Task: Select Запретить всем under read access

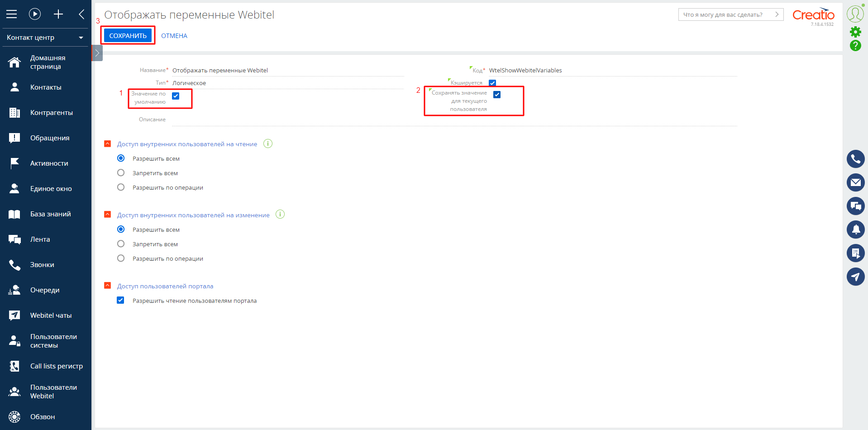Action: click(x=121, y=172)
